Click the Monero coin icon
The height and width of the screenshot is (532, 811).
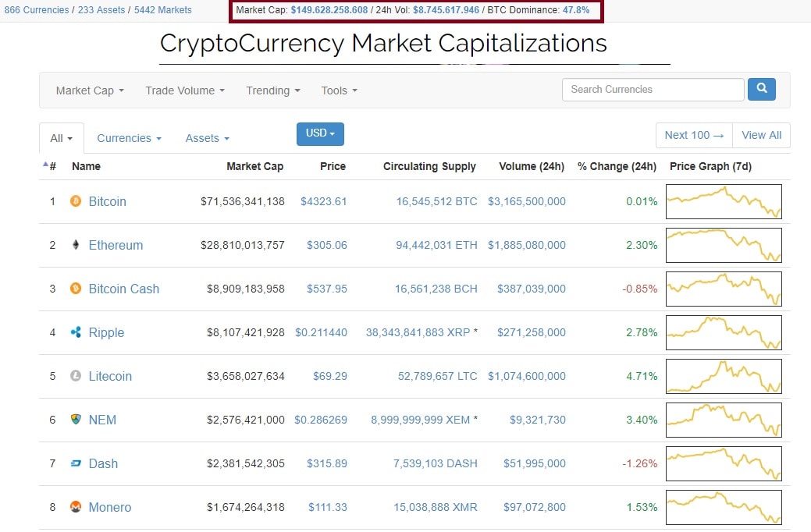(x=76, y=507)
